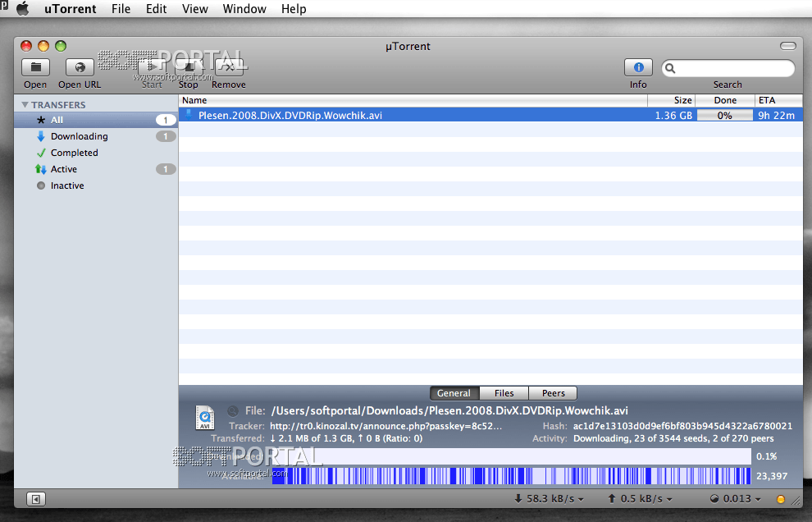
Task: Select the Plesen.2008.DivX.DVDRip.Wowchik.avi torrent
Action: tap(491, 115)
